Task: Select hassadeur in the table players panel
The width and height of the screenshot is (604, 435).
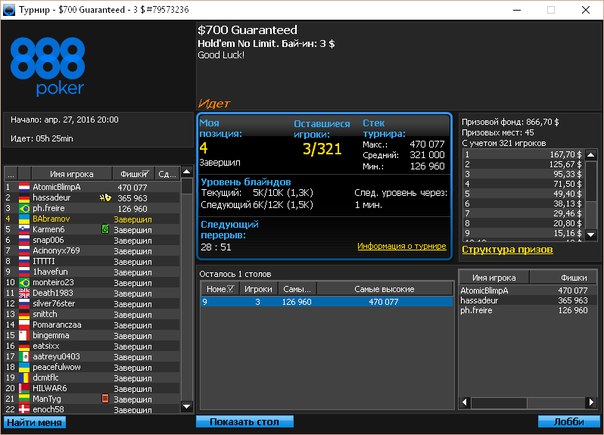Action: 528,301
